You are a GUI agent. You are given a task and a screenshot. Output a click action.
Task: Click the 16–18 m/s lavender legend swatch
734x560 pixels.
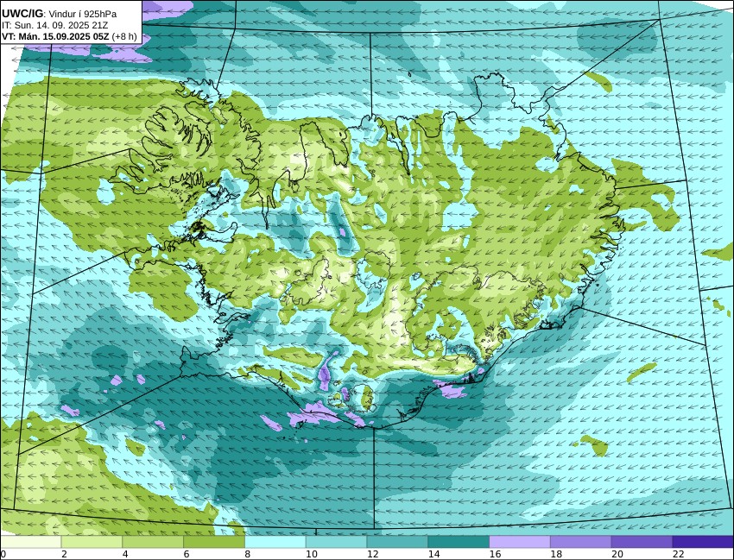(520, 542)
